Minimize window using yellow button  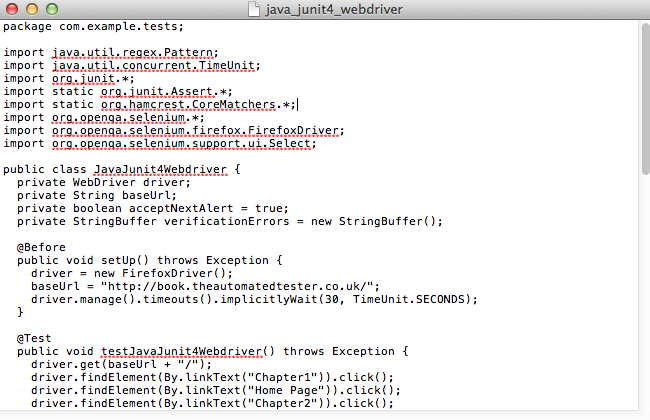32,9
